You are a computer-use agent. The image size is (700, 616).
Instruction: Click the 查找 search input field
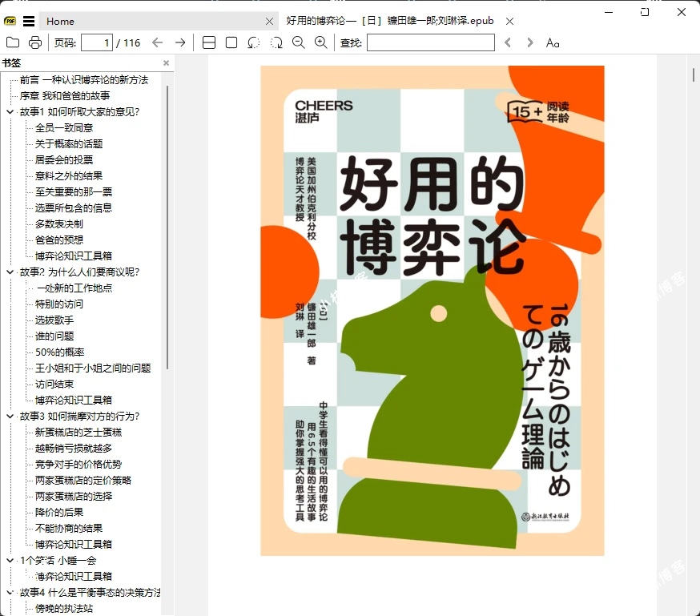[431, 42]
